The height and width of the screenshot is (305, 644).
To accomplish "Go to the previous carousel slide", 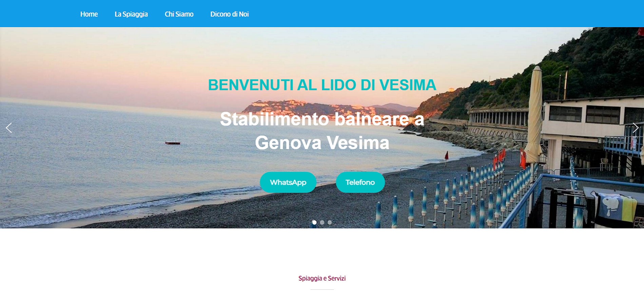I will [x=9, y=128].
